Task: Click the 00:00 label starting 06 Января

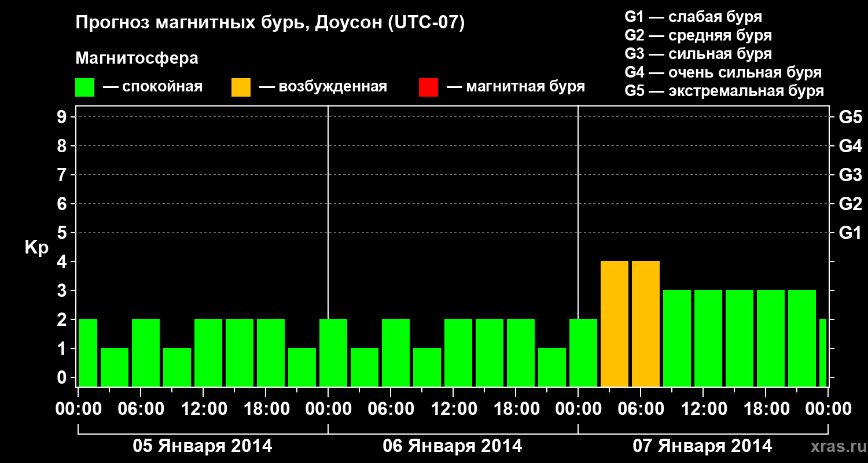Action: point(328,409)
